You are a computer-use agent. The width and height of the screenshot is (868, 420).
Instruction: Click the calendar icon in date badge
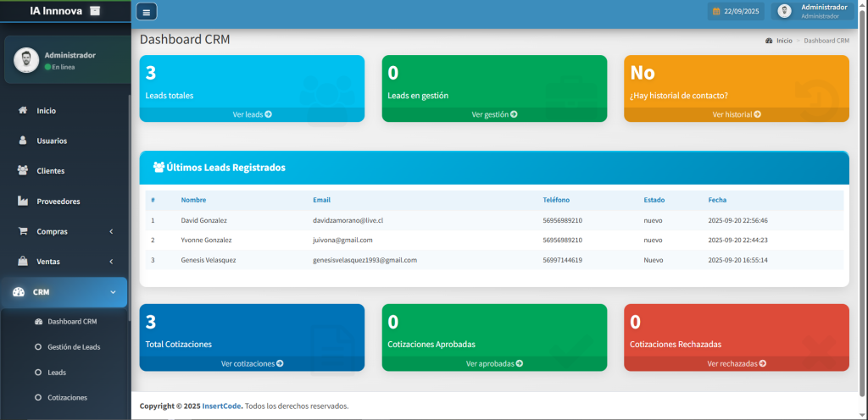[x=716, y=12]
